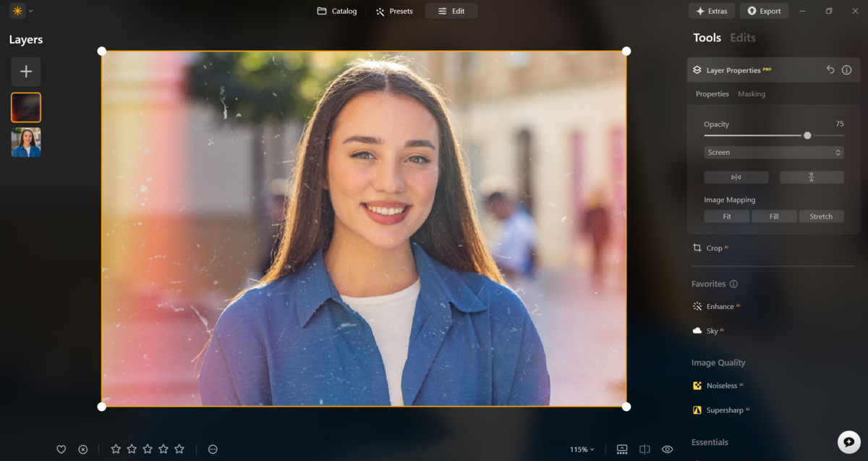Mark the photo as a favorite
This screenshot has height=461, width=868.
[x=61, y=449]
